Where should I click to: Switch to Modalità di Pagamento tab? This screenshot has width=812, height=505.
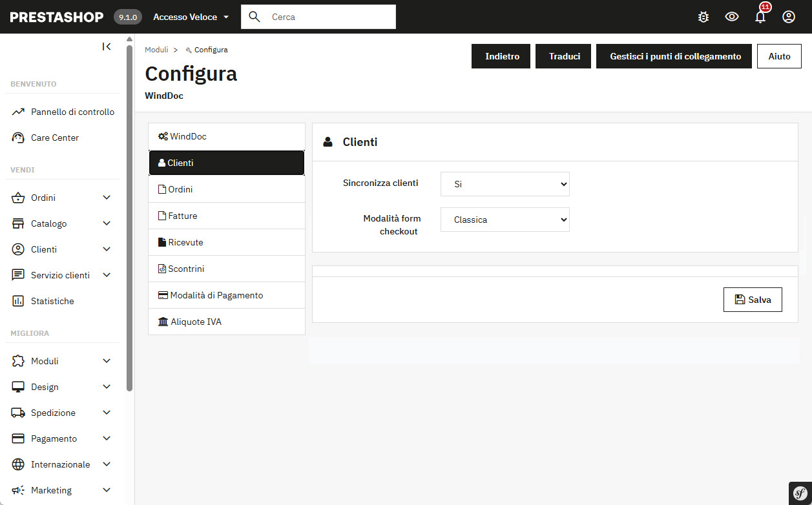point(227,295)
